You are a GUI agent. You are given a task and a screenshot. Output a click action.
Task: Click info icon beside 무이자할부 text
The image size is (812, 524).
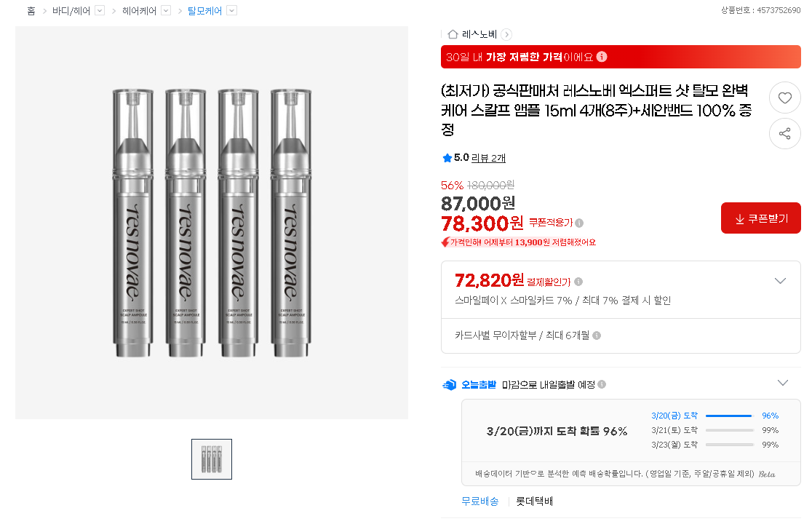[x=597, y=336]
